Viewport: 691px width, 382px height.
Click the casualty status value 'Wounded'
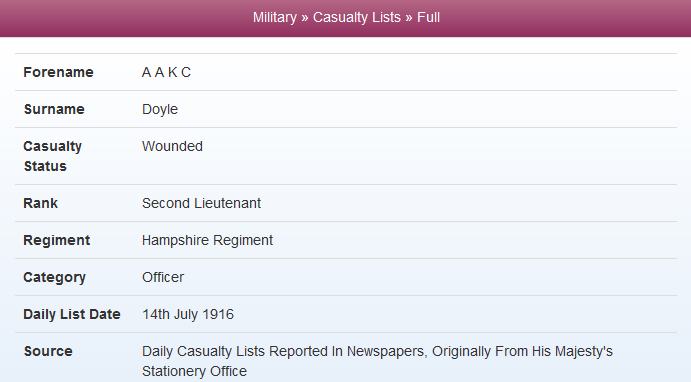pos(172,146)
